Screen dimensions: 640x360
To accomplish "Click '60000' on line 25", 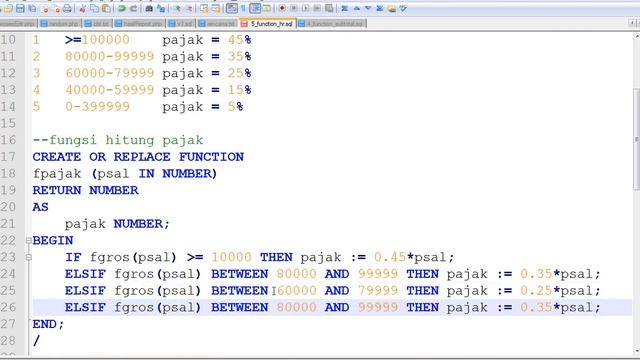I will tap(296, 291).
